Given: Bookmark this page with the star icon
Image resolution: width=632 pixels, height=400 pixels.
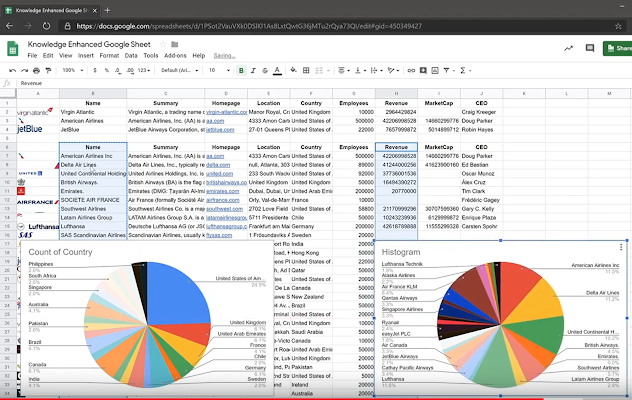Looking at the screenshot, I should point(618,26).
